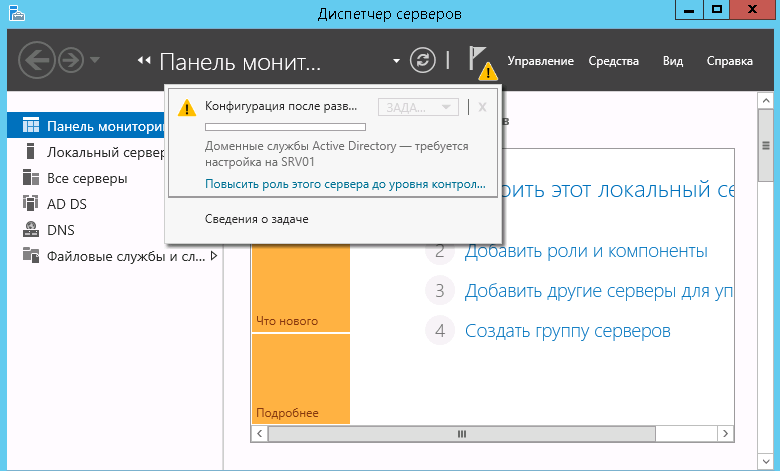780x471 pixels.
Task: Click the Back navigation arrow
Action: tap(36, 60)
